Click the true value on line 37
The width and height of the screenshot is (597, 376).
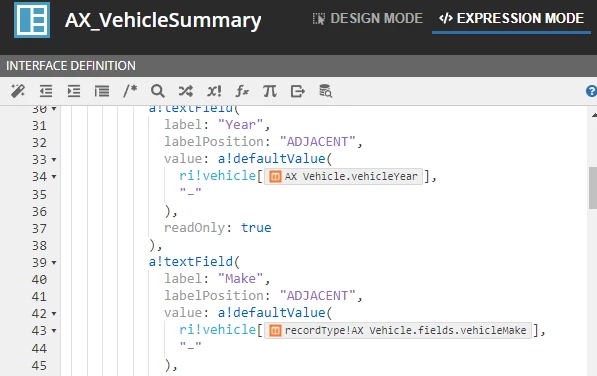pos(256,228)
